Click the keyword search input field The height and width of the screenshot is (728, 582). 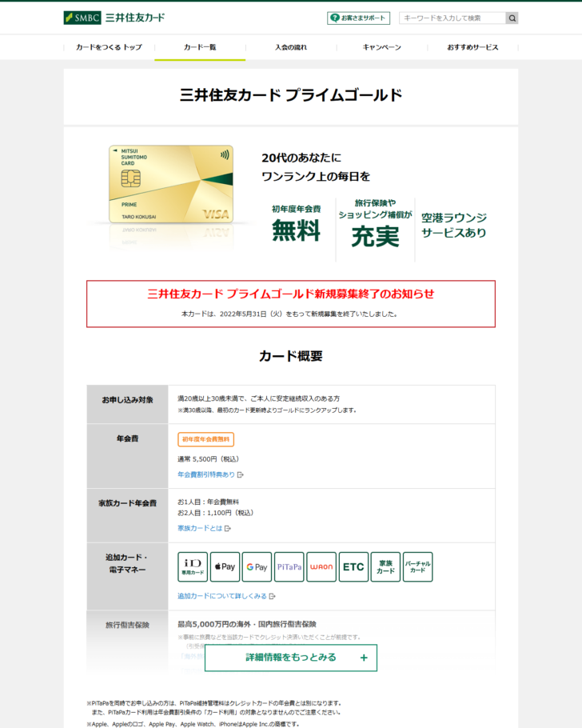pos(452,18)
